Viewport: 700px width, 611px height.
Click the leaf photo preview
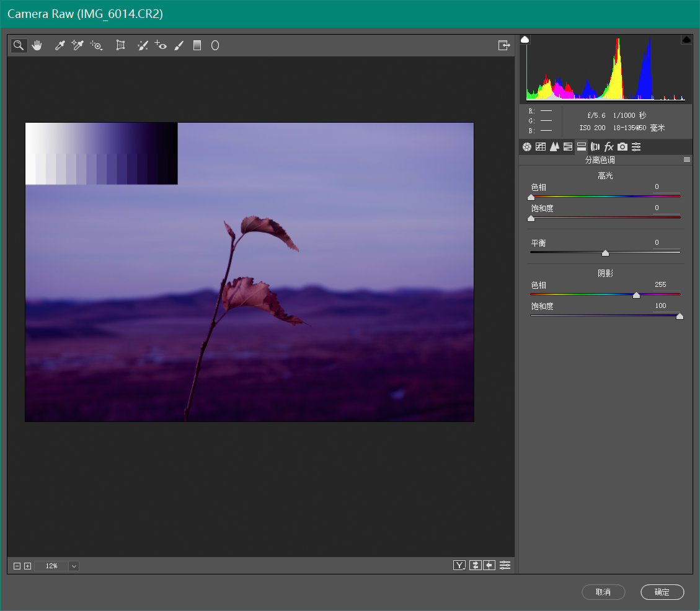click(x=249, y=272)
